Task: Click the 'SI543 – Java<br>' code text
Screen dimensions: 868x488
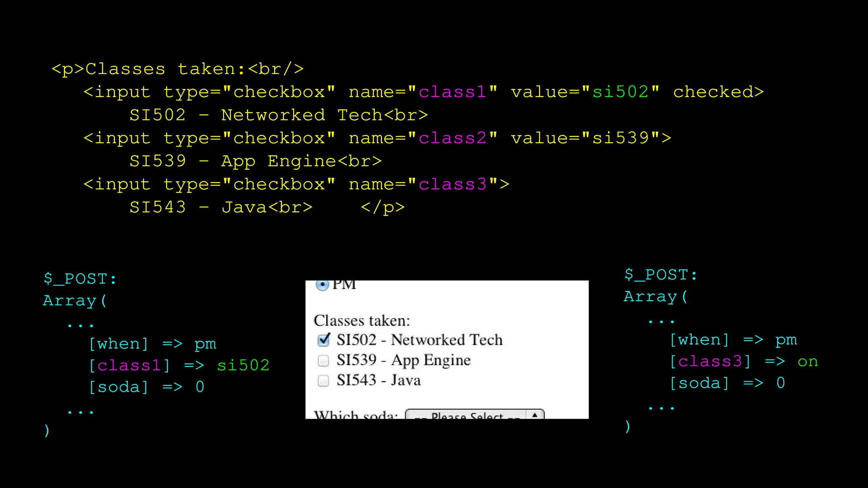Action: (x=221, y=208)
